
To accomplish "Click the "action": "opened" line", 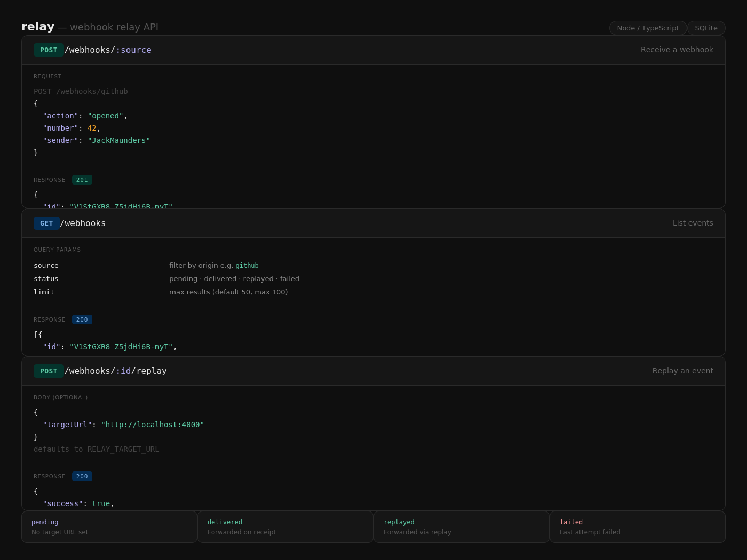I will click(85, 116).
